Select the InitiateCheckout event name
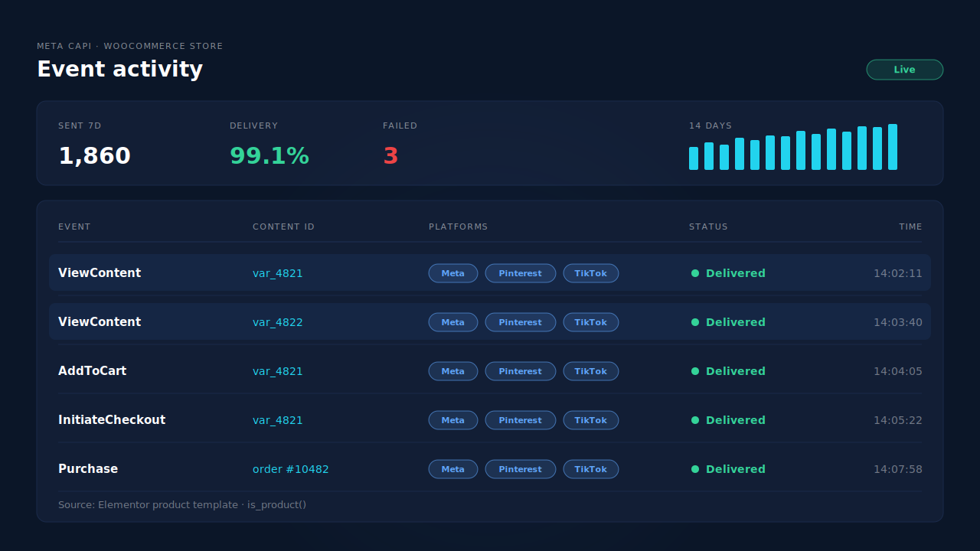This screenshot has height=551, width=980. 112,420
